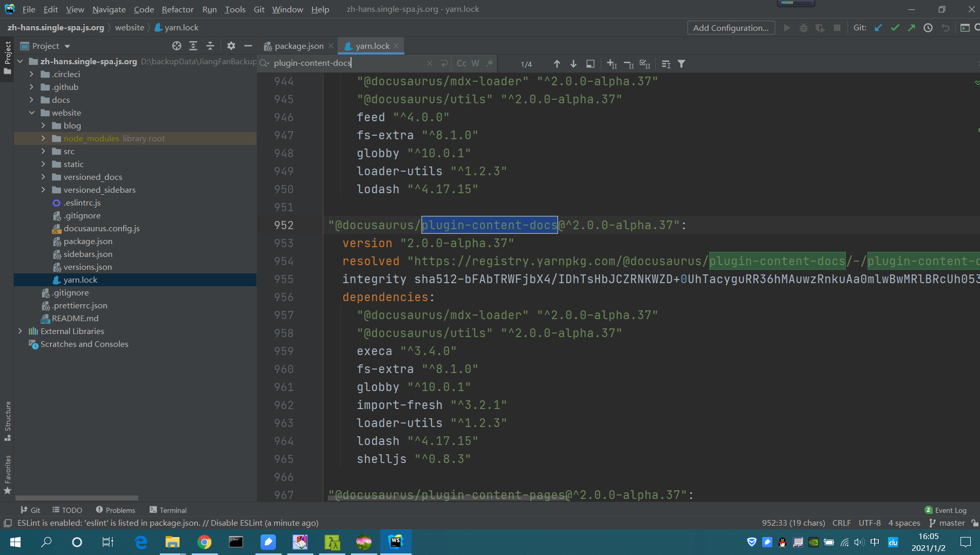Toggle Words 'W' search option
The width and height of the screenshot is (980, 555).
point(475,63)
